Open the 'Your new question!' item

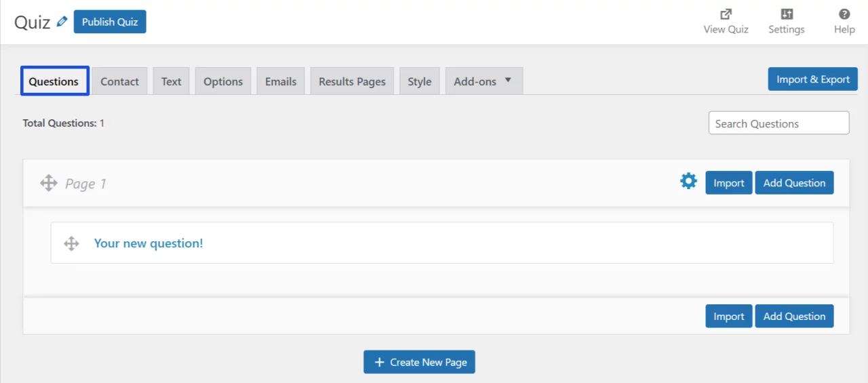coord(149,243)
